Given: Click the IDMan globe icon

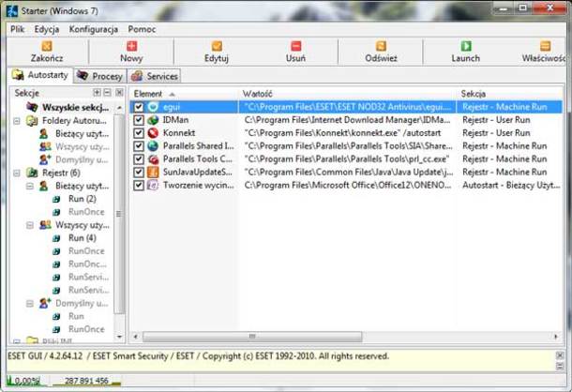Looking at the screenshot, I should point(153,120).
